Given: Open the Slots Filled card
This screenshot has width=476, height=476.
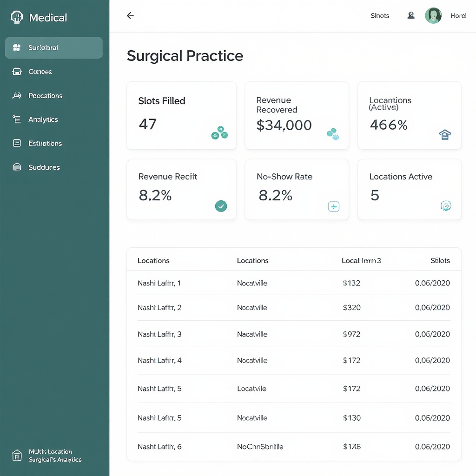Looking at the screenshot, I should point(181,115).
